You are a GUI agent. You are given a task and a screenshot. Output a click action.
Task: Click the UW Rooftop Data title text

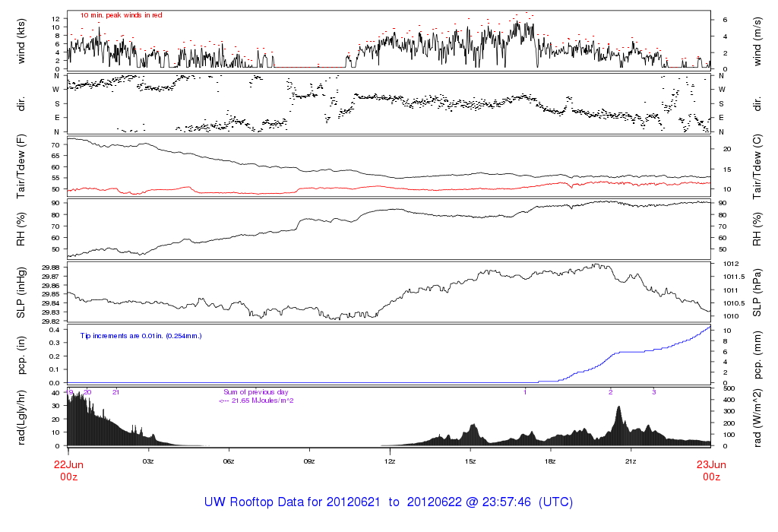[388, 502]
